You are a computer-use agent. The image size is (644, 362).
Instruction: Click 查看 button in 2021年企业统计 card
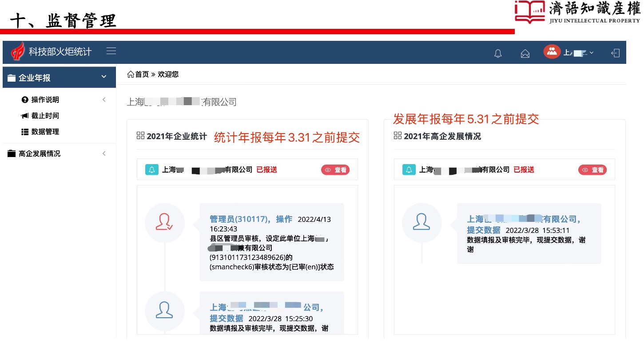[x=335, y=169]
